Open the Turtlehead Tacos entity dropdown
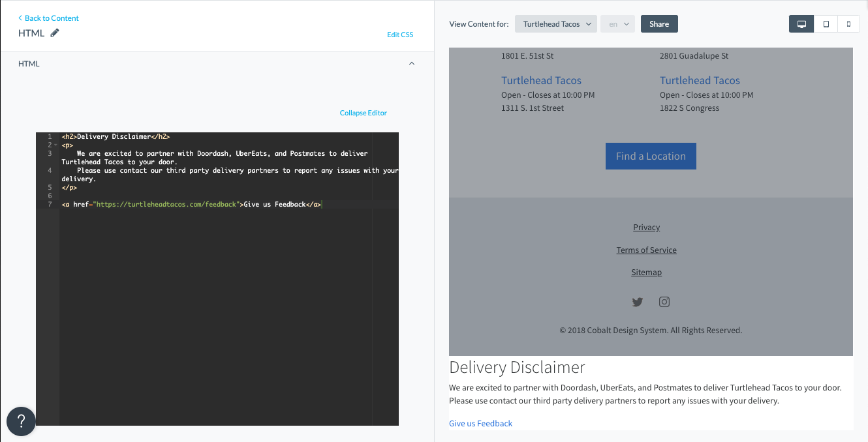 (556, 24)
